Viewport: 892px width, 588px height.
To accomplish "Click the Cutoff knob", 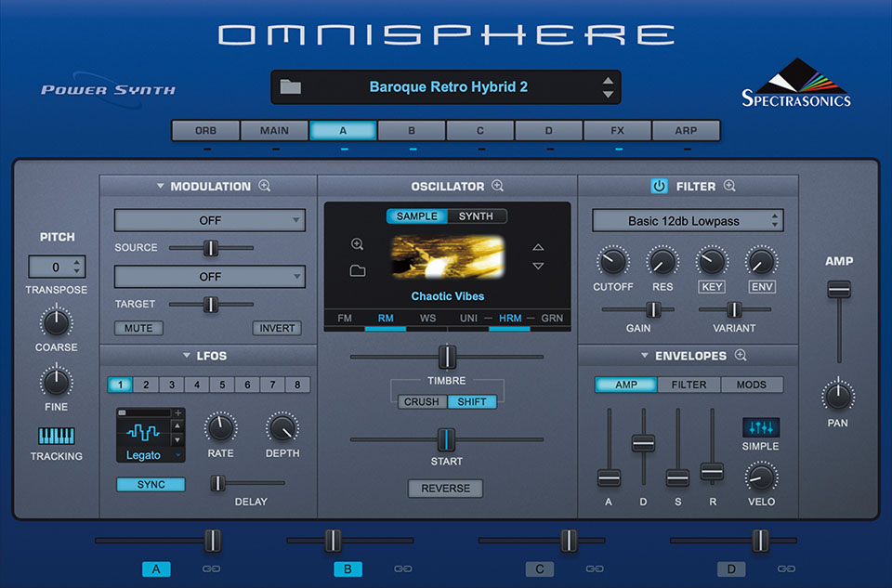I will [x=612, y=261].
